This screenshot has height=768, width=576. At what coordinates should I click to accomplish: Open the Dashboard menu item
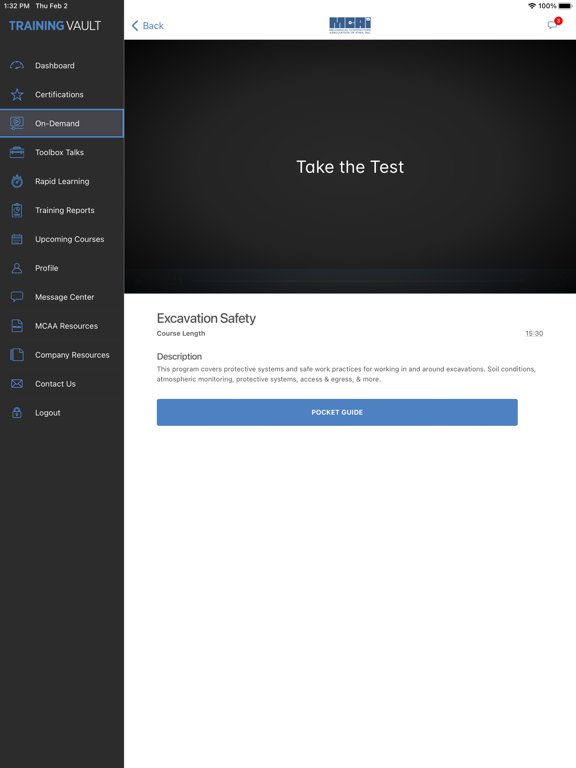pos(62,66)
